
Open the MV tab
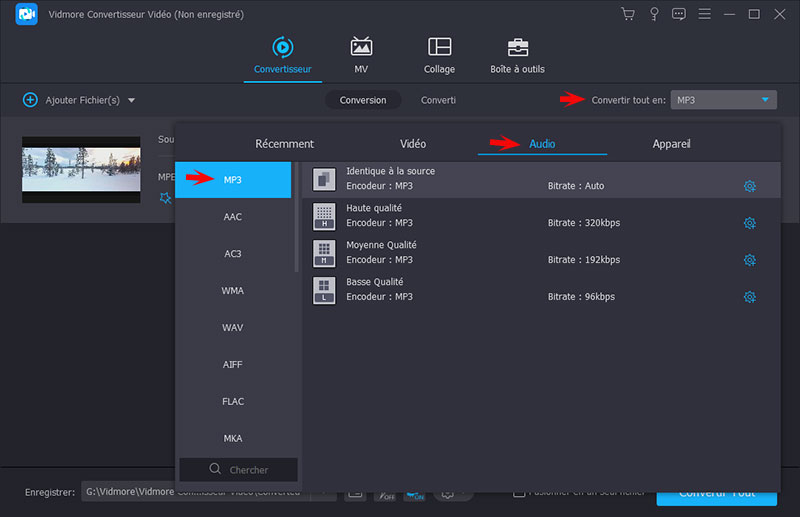[x=361, y=56]
